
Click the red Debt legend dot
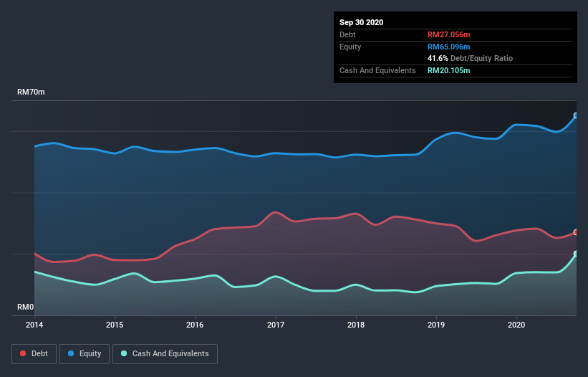[x=24, y=353]
